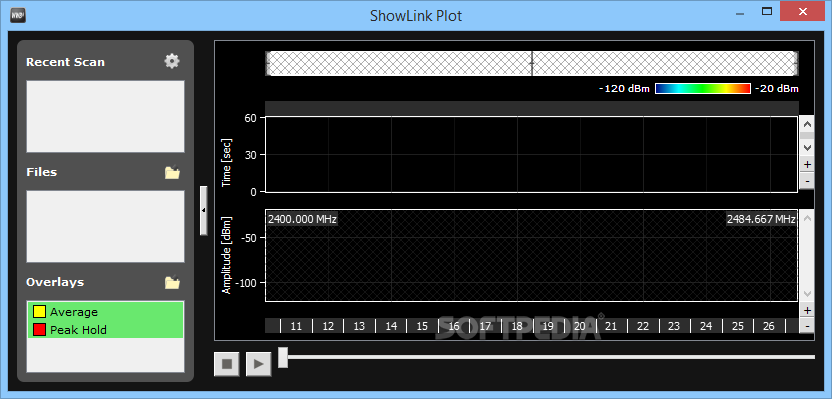Click amplitude plot scroll down arrow
Viewport: 832px width, 399px height.
(808, 293)
